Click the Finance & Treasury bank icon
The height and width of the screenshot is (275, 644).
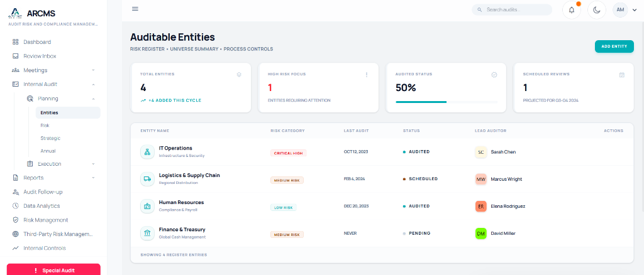[x=147, y=233]
